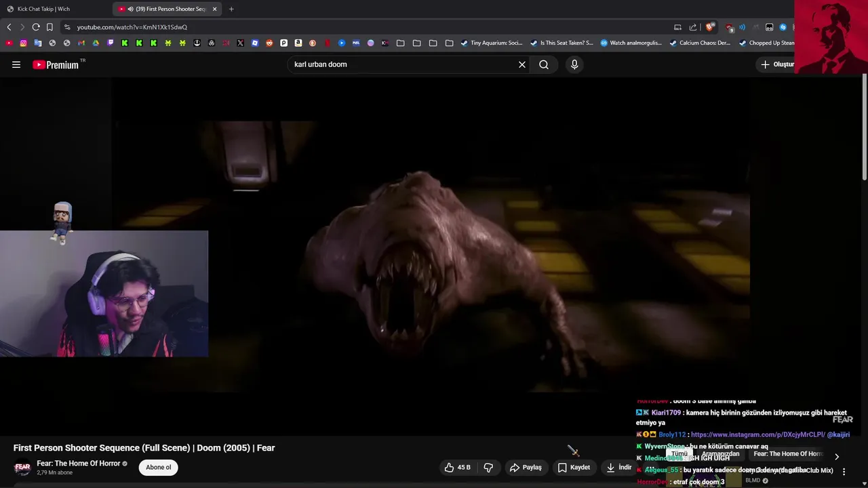The width and height of the screenshot is (868, 488).
Task: Reload the current page
Action: [36, 27]
